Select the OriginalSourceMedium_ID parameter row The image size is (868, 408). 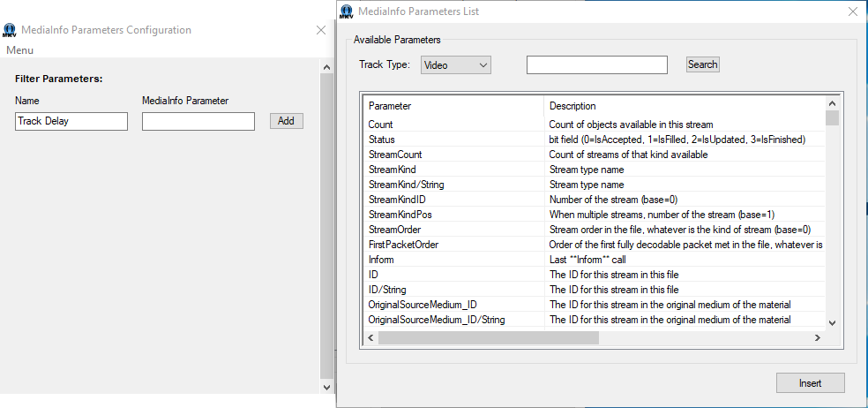(x=594, y=305)
